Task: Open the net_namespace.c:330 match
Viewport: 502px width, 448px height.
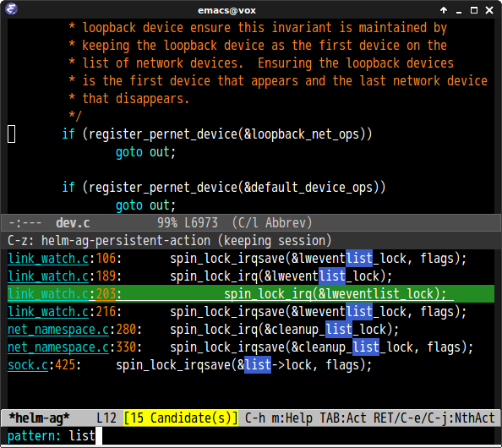Action: pos(251,347)
